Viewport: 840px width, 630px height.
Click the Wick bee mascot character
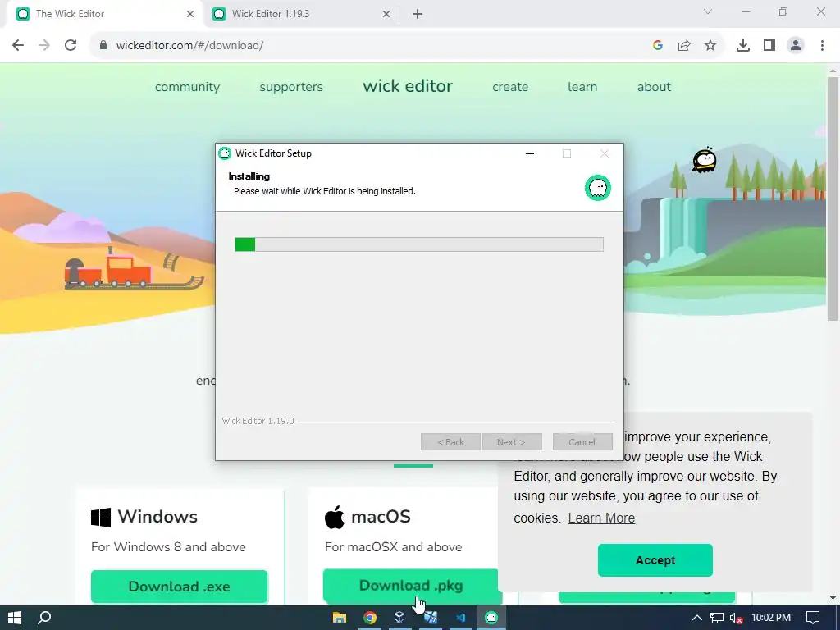pyautogui.click(x=705, y=160)
